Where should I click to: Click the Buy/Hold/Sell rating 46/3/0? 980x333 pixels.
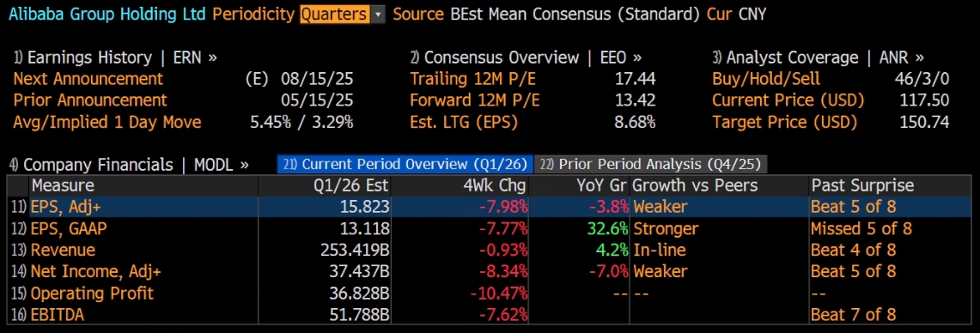coord(922,79)
